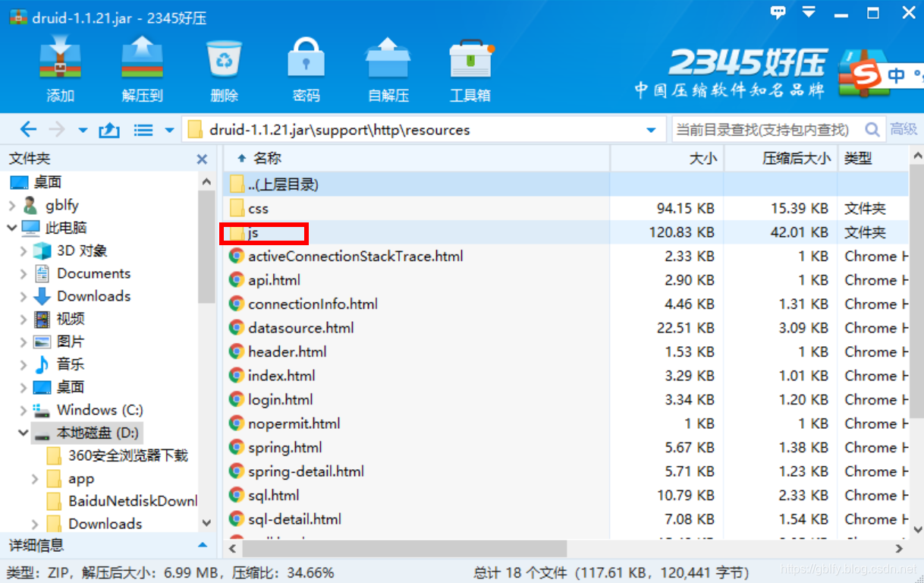Sort by the 压缩后大小 column header

point(781,159)
